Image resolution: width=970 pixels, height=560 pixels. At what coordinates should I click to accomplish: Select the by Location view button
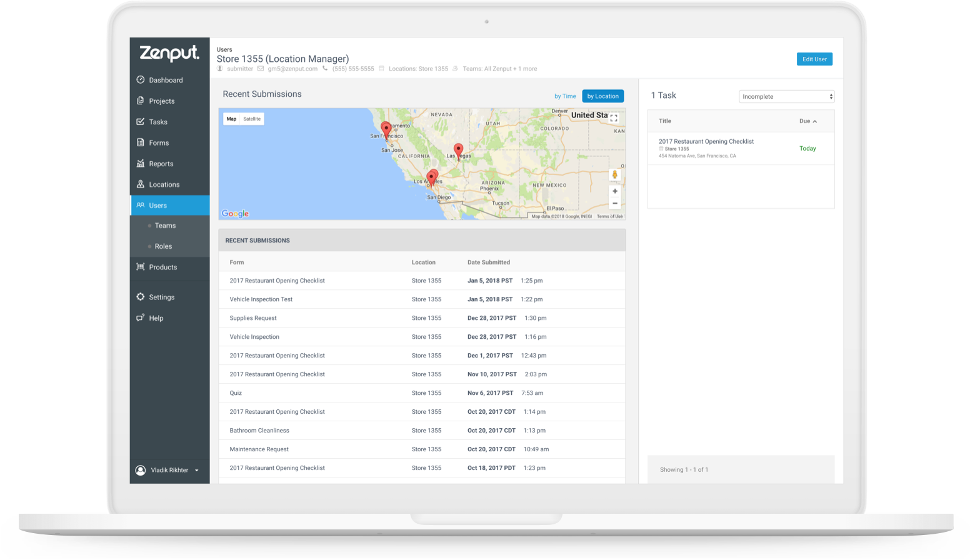point(602,96)
